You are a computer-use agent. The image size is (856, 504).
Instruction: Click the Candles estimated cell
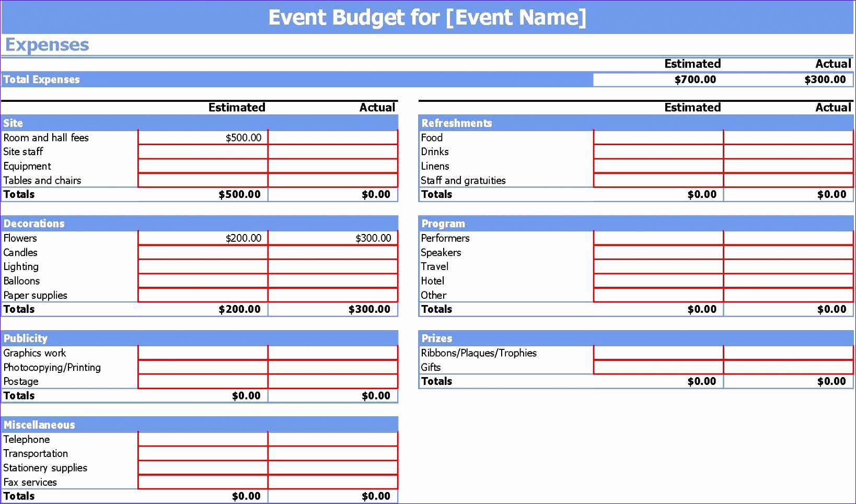[202, 252]
